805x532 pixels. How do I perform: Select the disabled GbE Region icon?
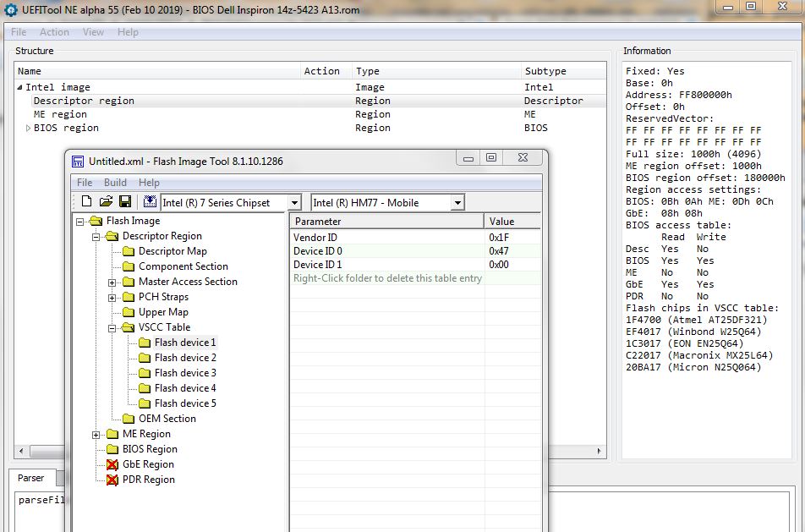[112, 464]
